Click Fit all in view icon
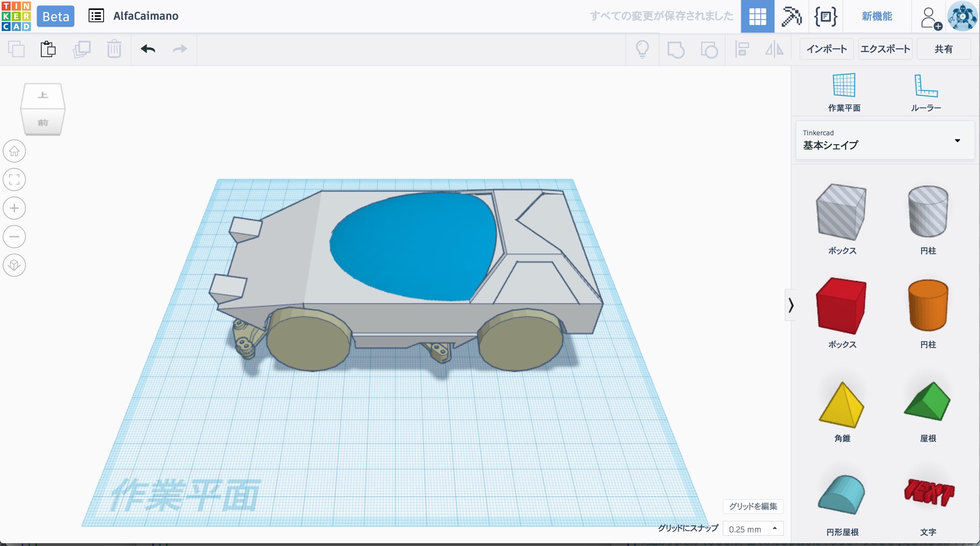 14,180
